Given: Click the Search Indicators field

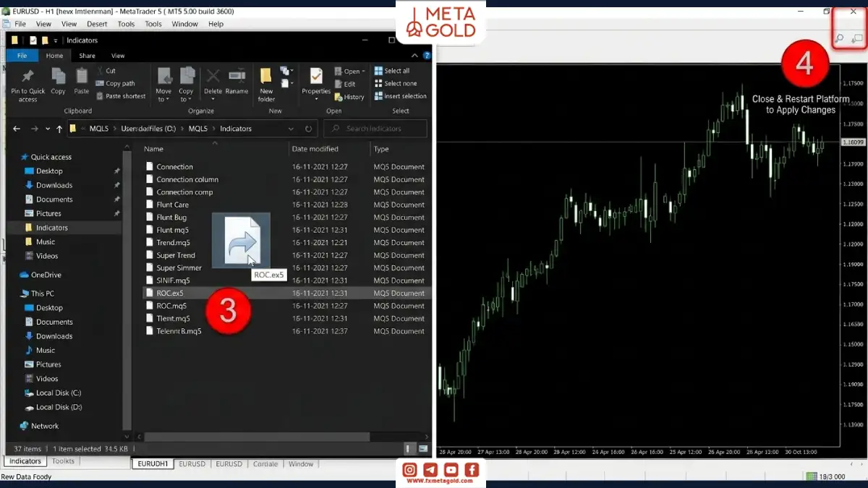Looking at the screenshot, I should pyautogui.click(x=375, y=129).
